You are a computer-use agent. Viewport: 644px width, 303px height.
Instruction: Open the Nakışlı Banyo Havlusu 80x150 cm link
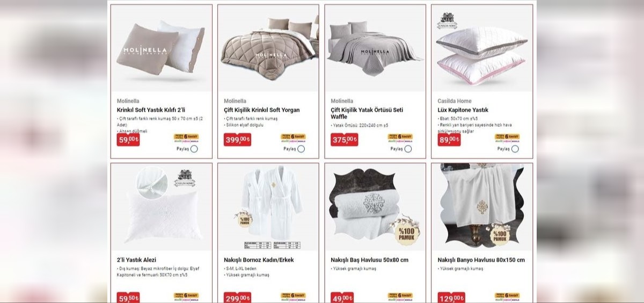(x=481, y=260)
